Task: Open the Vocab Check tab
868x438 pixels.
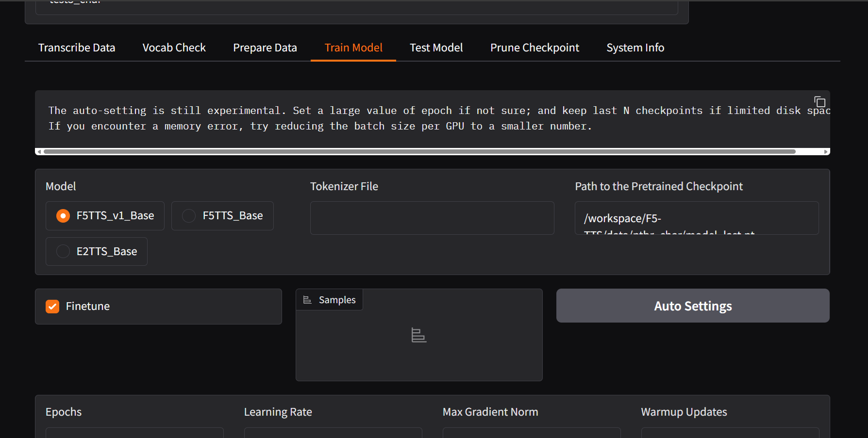Action: [174, 48]
